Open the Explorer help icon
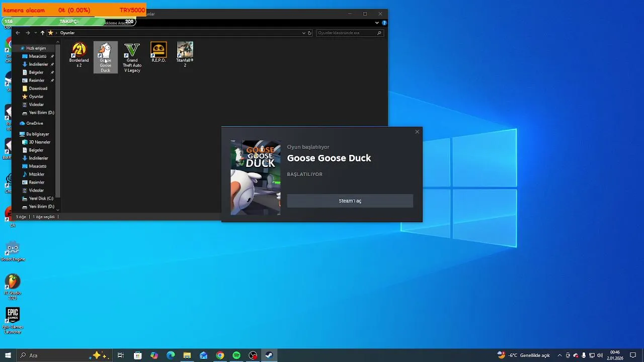 click(384, 23)
